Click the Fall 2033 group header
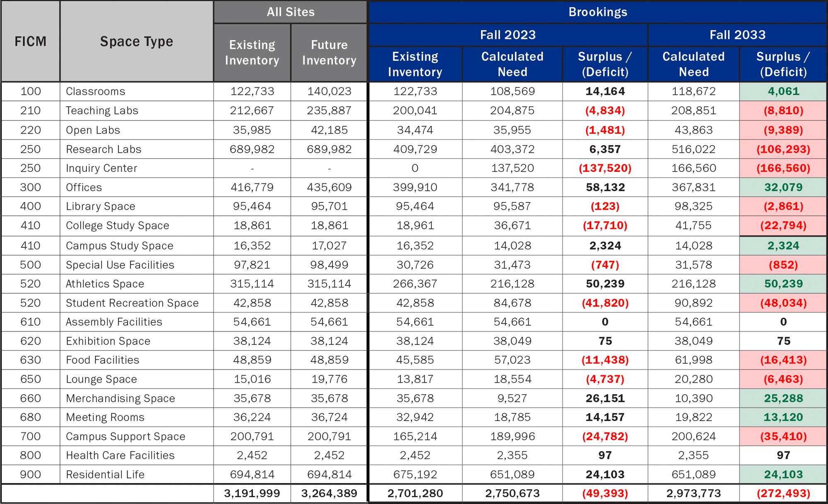 coord(737,35)
